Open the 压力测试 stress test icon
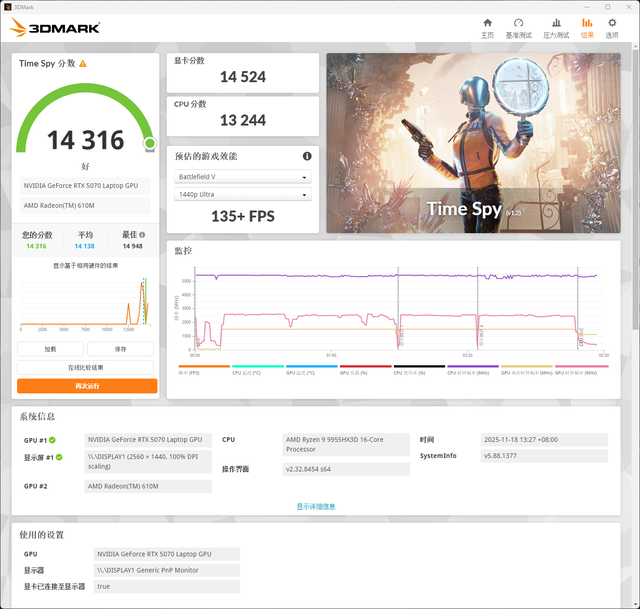 point(556,23)
